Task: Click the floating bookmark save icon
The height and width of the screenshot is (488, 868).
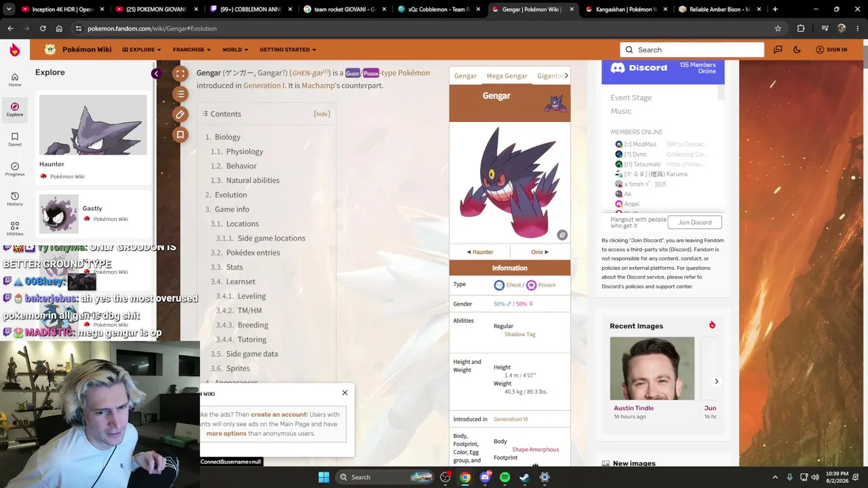Action: click(180, 135)
